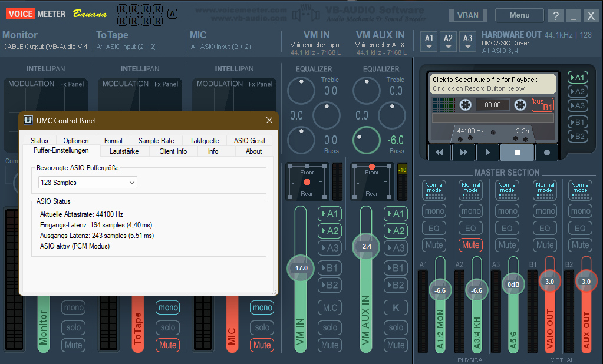This screenshot has height=364, width=603.
Task: Solo the MIC input strip
Action: coord(262,327)
